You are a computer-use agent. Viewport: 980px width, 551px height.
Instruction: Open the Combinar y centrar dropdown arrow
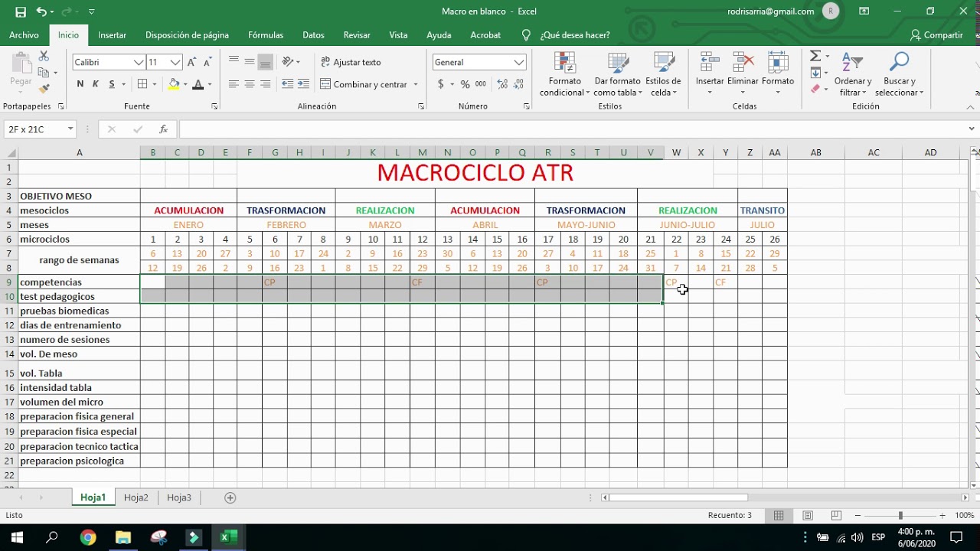point(416,84)
